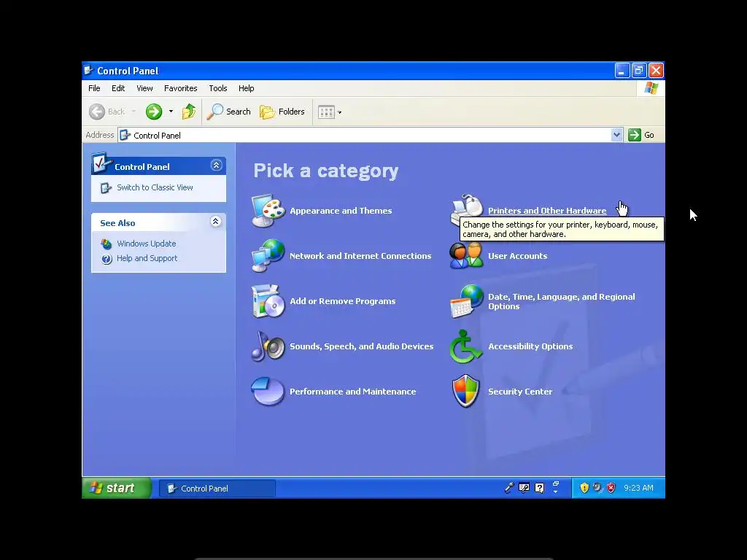This screenshot has height=560, width=747.
Task: Open the Network and Internet Connections link
Action: pos(360,256)
